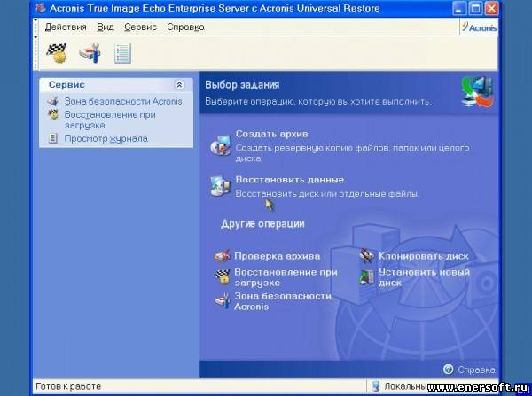Click the checkered flag icon in other operations
Screen dimensions: 532x396
click(223, 276)
